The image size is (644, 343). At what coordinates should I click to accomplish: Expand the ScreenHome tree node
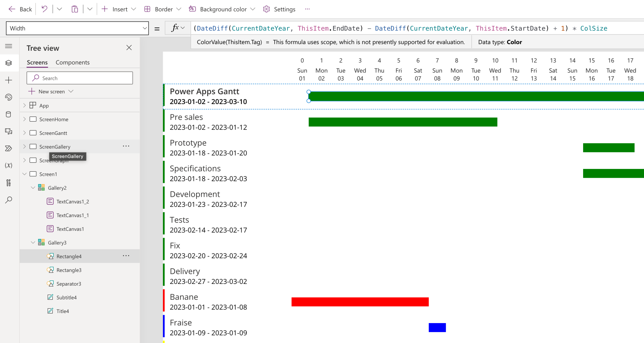[x=25, y=119]
